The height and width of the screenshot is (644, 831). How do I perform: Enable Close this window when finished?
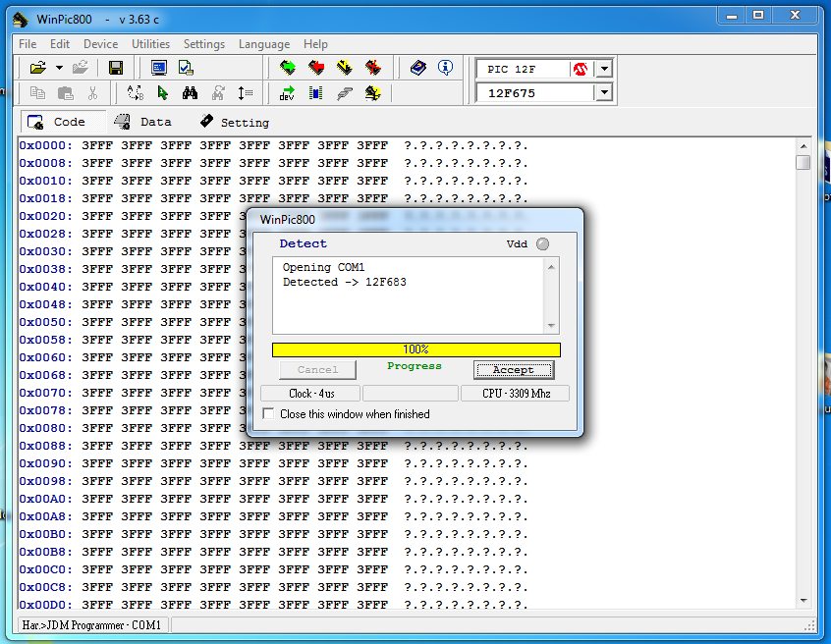pos(269,413)
